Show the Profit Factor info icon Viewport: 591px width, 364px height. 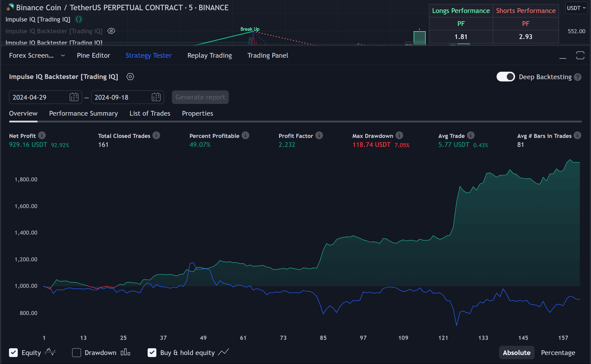click(319, 135)
